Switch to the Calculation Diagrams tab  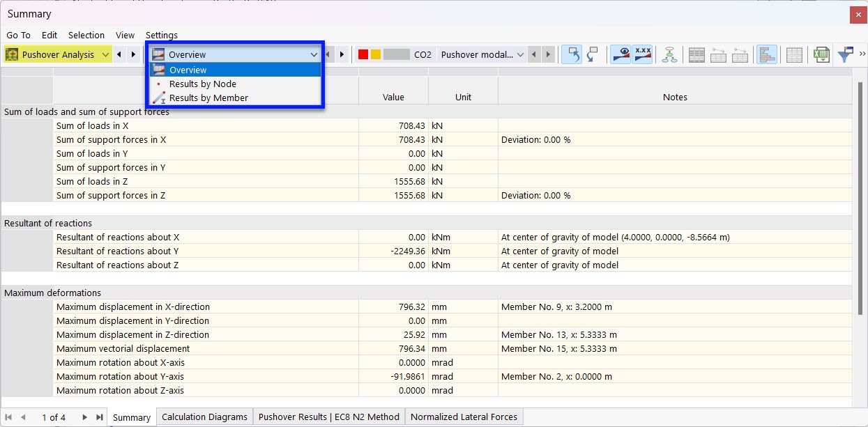tap(204, 417)
